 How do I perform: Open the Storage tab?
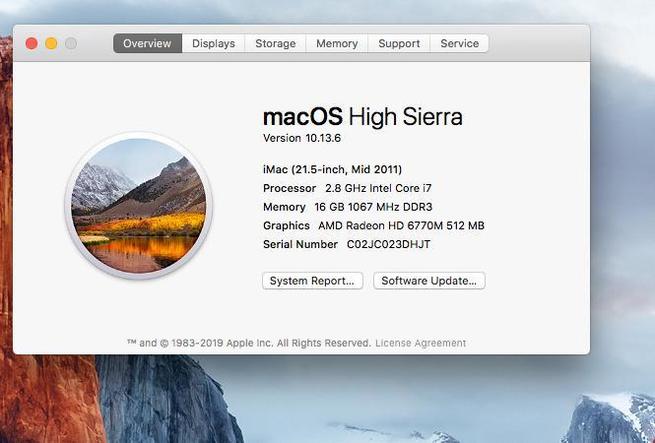275,44
